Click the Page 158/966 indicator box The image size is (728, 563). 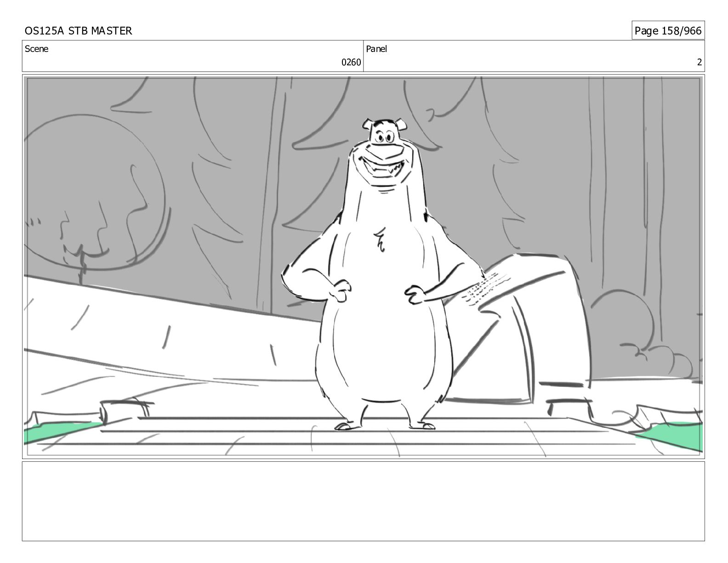click(x=668, y=30)
